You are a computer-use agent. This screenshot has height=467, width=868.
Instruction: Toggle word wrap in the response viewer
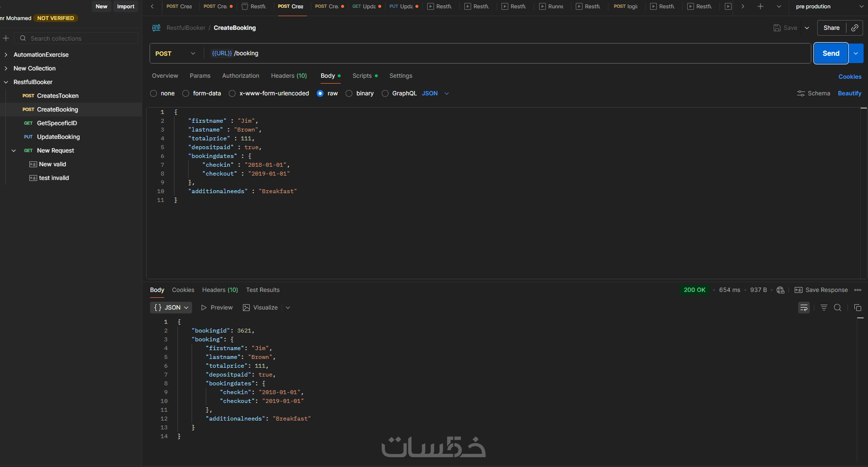pyautogui.click(x=804, y=308)
